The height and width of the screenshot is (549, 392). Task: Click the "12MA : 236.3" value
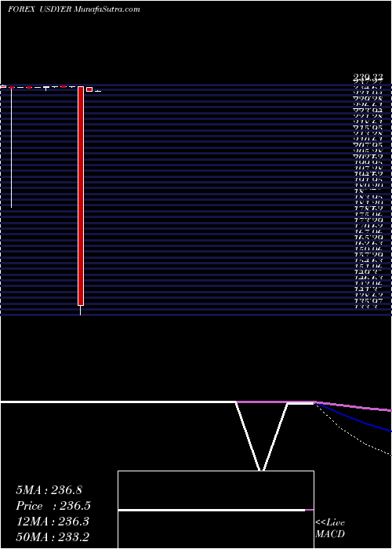pyautogui.click(x=53, y=522)
